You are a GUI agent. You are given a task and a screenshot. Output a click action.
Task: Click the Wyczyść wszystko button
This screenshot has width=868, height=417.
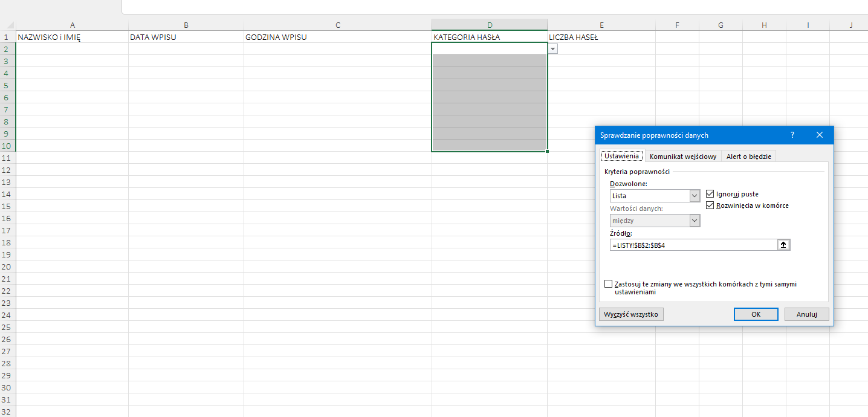tap(631, 314)
